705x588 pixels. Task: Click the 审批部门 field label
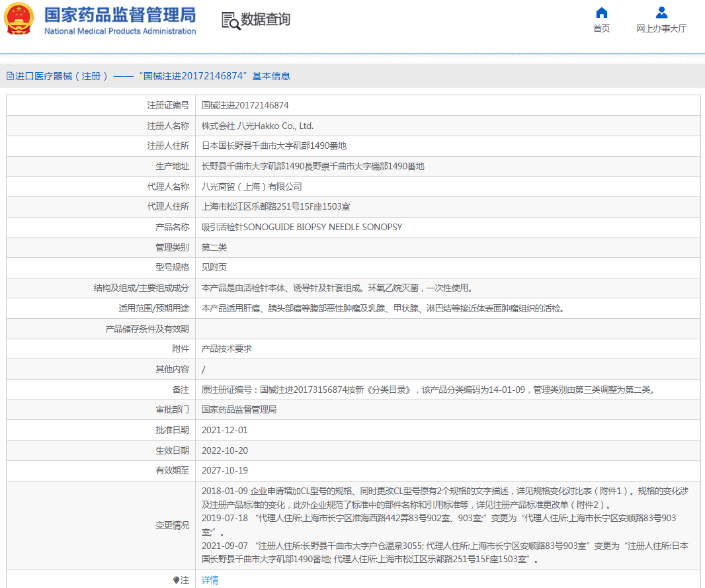pos(172,409)
